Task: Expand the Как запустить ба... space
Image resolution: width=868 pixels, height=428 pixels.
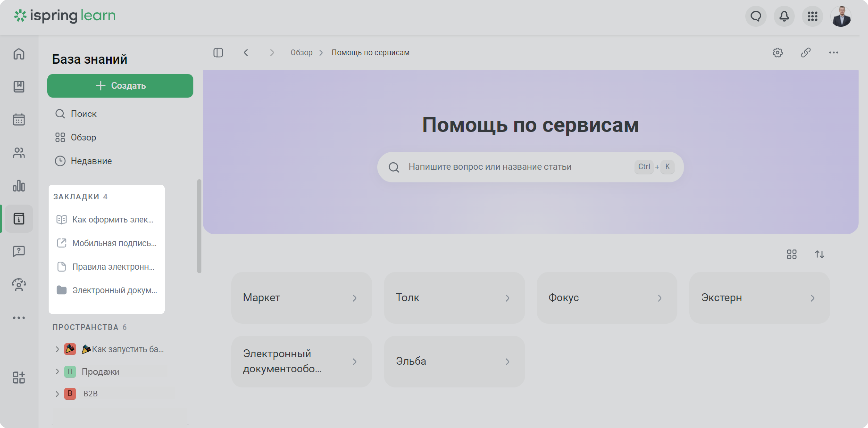Action: (x=57, y=349)
